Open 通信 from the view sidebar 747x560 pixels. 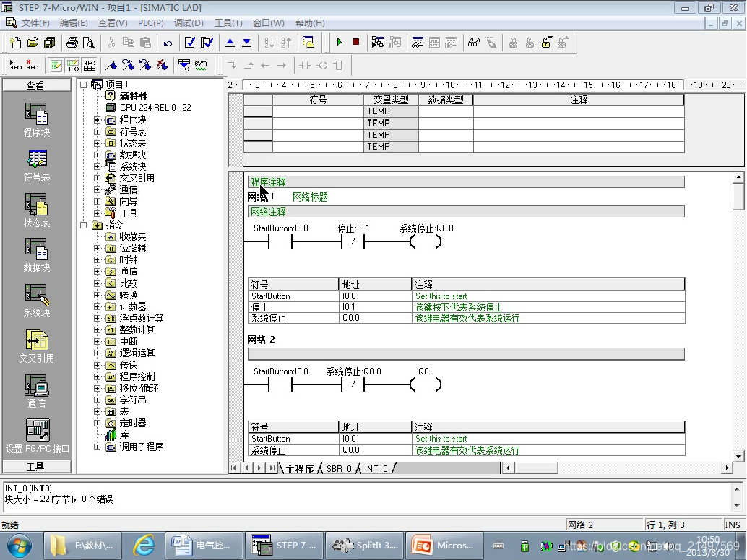[36, 392]
